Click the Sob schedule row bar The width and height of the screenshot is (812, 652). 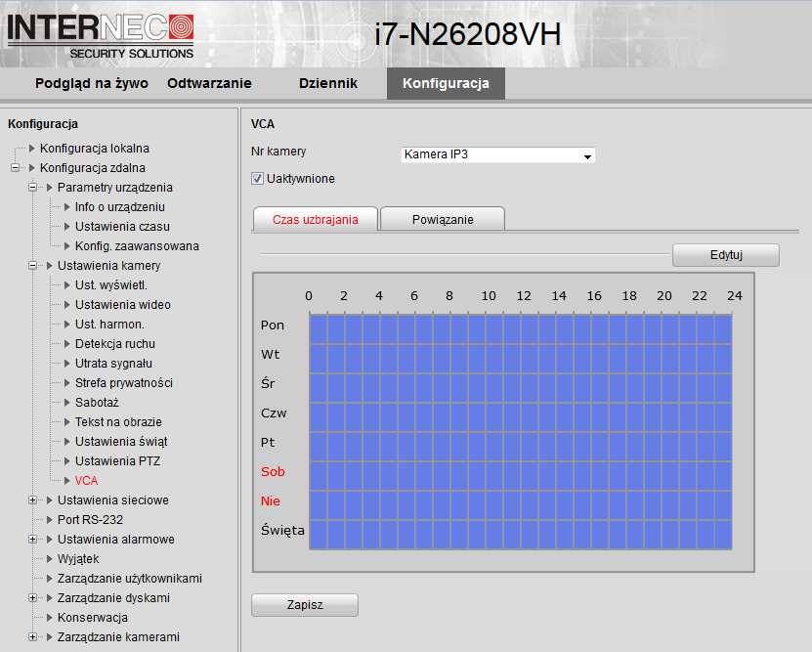click(521, 475)
